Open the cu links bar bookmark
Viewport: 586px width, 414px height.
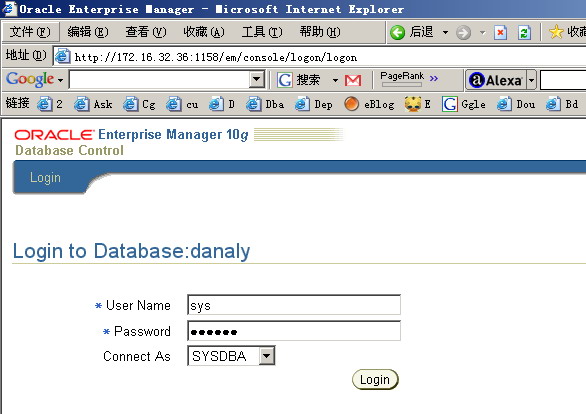pyautogui.click(x=182, y=104)
